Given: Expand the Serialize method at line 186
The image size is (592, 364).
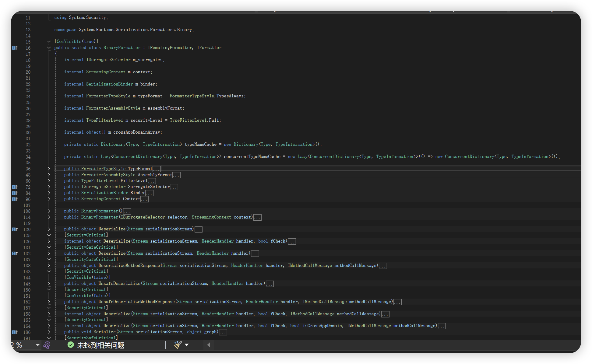Looking at the screenshot, I should 49,332.
